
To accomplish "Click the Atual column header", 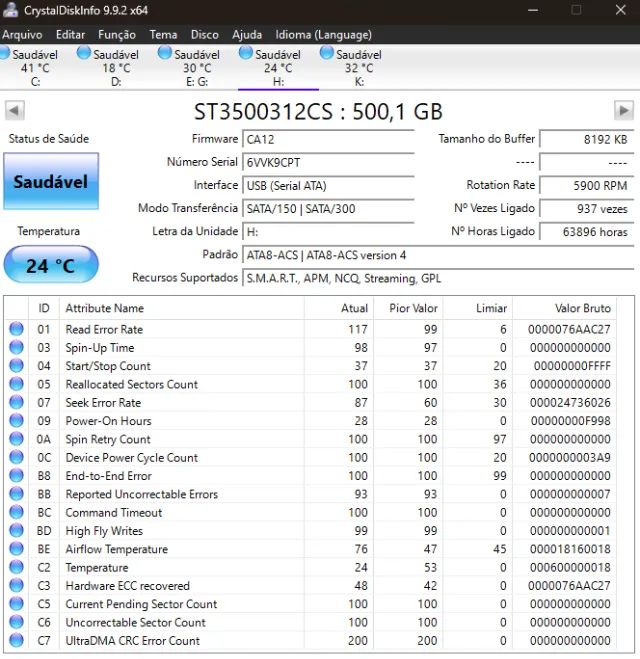I will click(339, 308).
